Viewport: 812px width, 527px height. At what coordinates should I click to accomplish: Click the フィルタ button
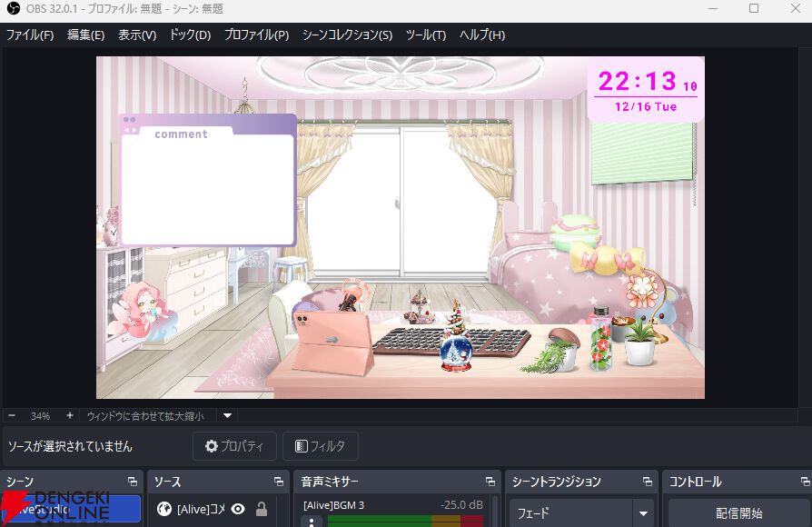coord(320,446)
